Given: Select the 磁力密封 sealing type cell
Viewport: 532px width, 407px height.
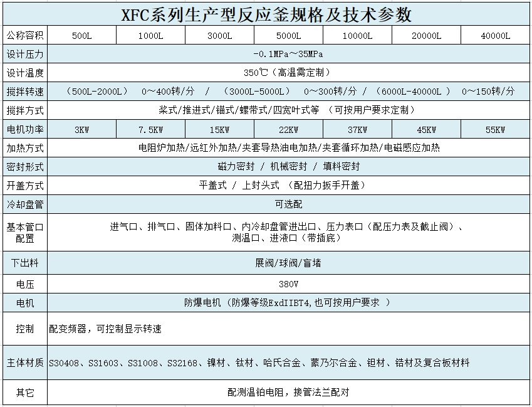Looking at the screenshot, I should pos(288,167).
